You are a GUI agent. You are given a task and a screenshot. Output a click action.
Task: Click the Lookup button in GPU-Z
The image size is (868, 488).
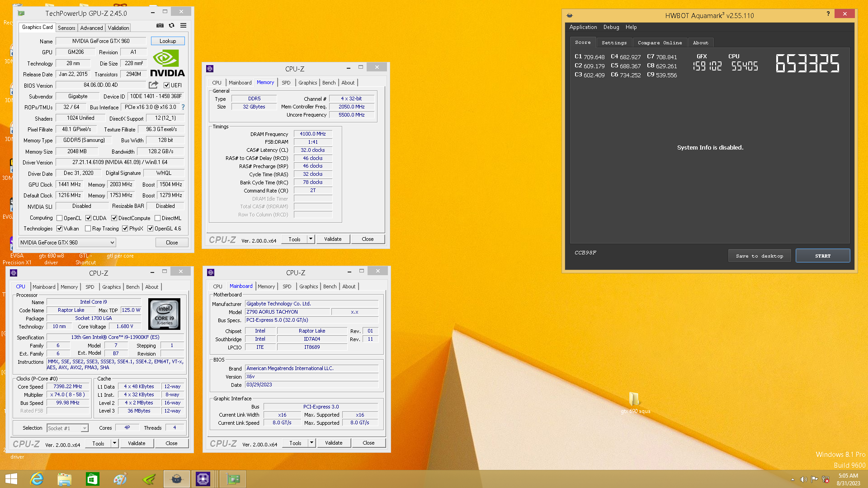point(168,41)
